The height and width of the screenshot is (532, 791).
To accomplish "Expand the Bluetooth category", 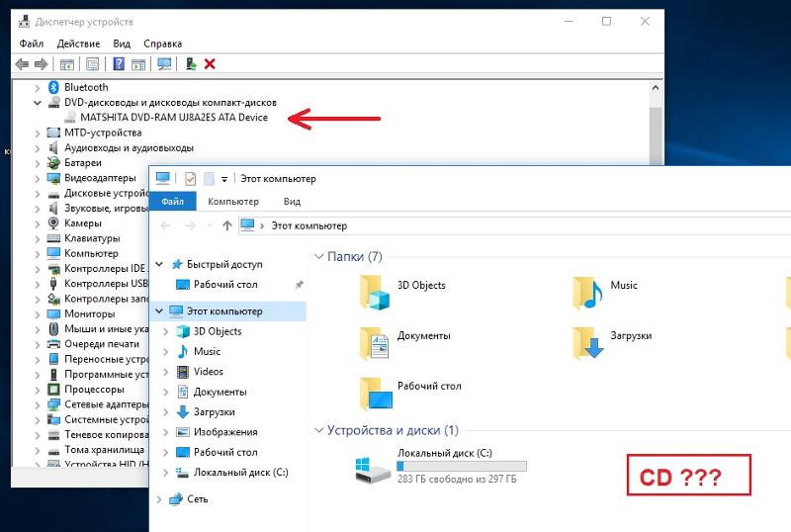I will pyautogui.click(x=38, y=88).
